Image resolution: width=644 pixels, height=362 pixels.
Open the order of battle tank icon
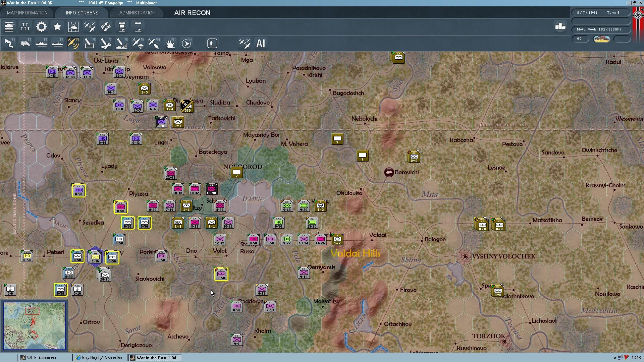[x=9, y=27]
